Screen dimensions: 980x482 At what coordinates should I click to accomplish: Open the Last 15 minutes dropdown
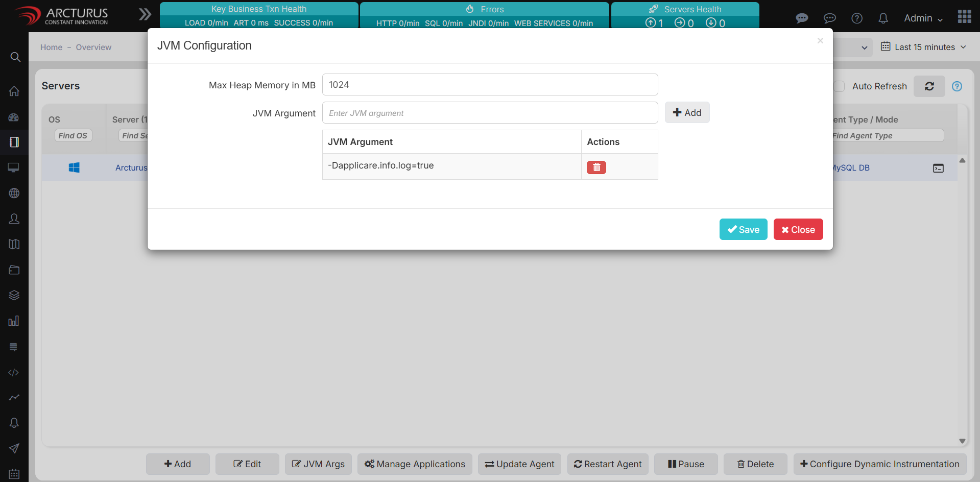click(923, 47)
